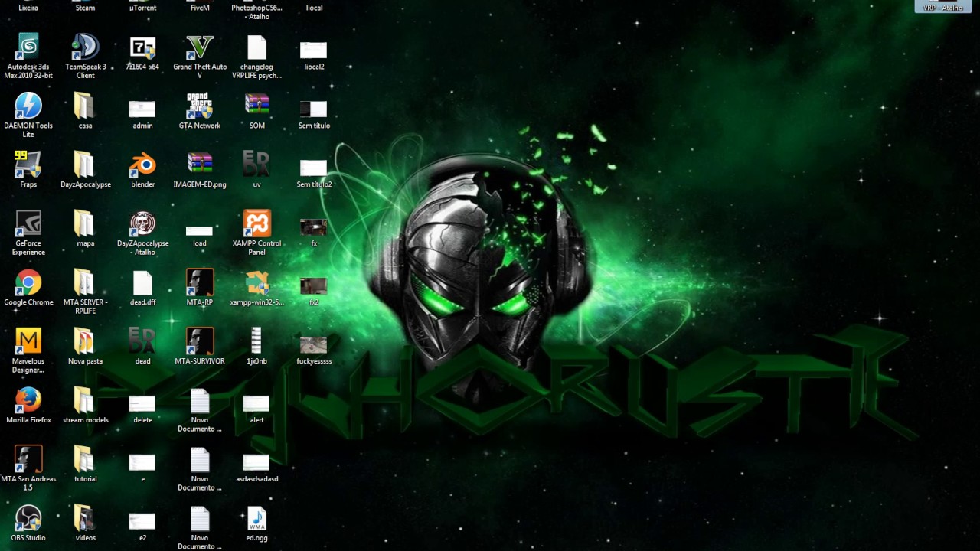Launch DayZApocalypse - Atalho skull shortcut
980x551 pixels.
(142, 223)
